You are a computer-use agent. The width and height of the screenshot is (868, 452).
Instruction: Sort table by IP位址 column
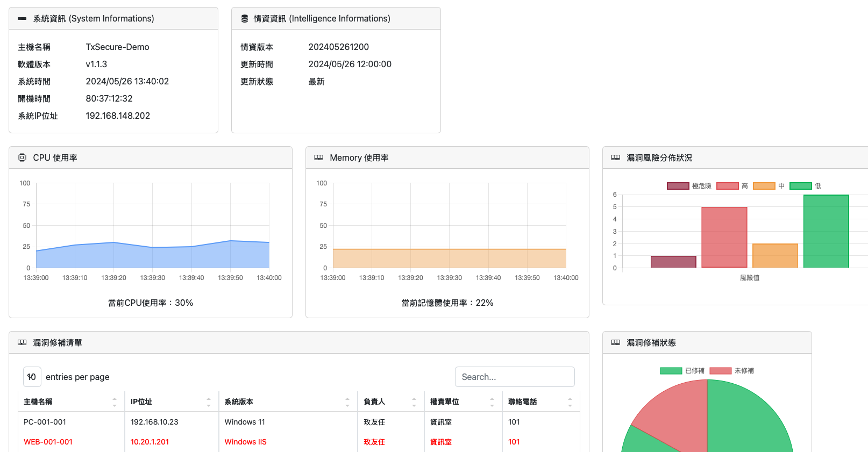point(172,401)
